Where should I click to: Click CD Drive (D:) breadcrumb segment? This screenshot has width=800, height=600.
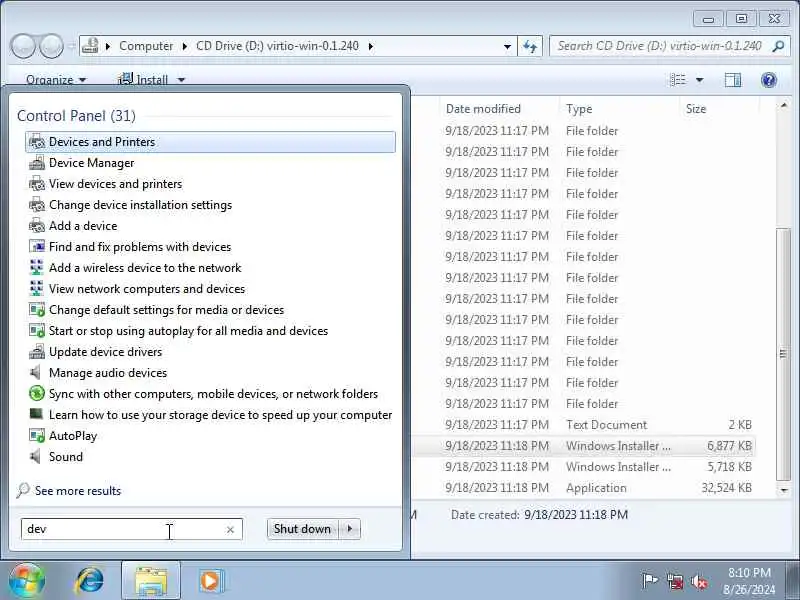coord(277,46)
